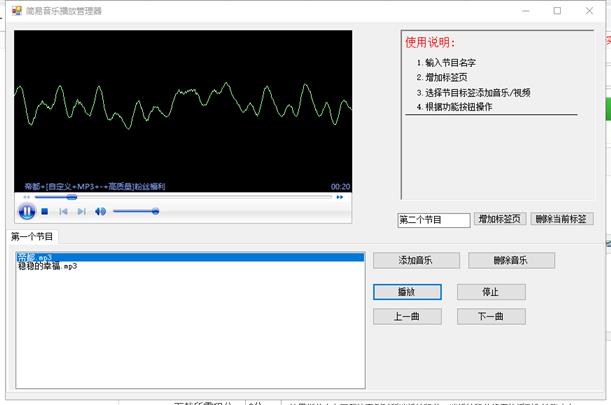
Task: Click the seek bar progress handle
Action: (x=71, y=197)
